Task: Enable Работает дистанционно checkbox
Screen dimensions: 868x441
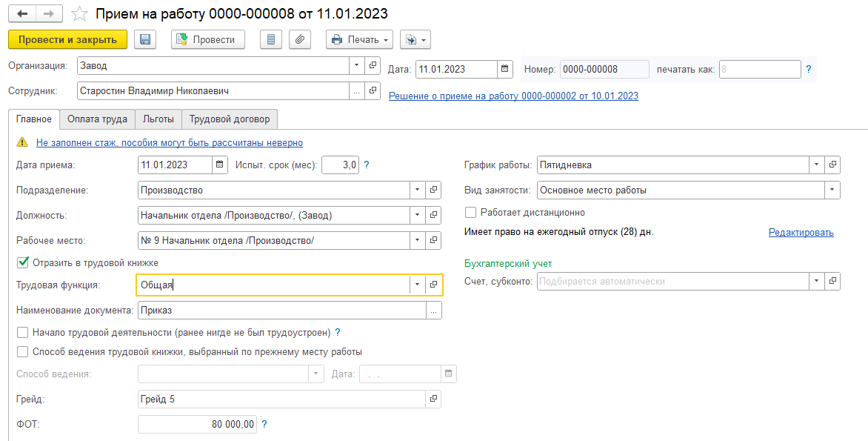Action: (x=470, y=212)
